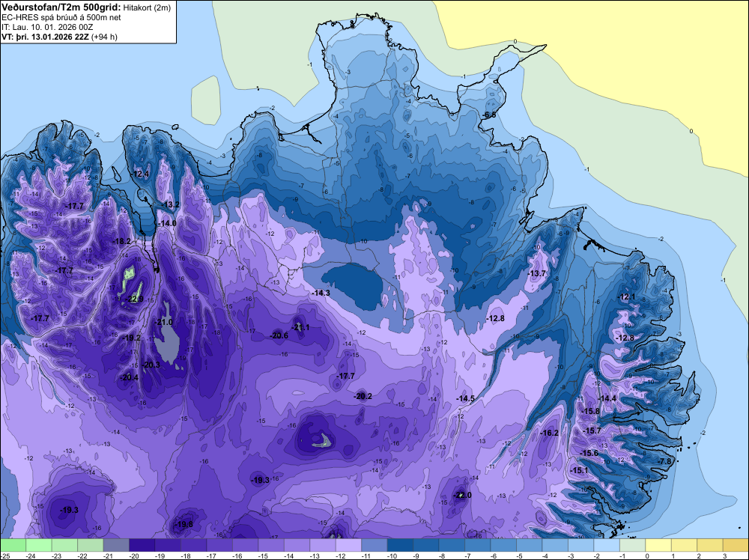The width and height of the screenshot is (749, 560).
Task: Select the -21.1 temperature reading
Action: point(301,327)
